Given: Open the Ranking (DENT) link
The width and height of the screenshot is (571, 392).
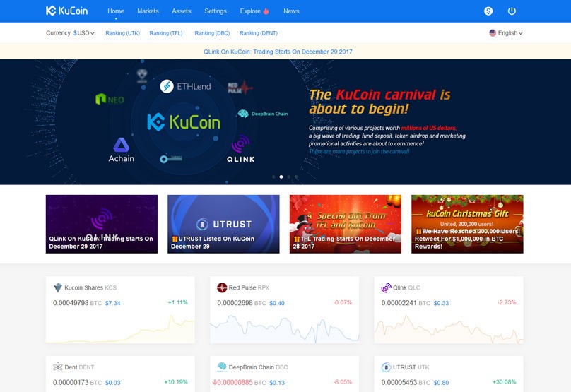Looking at the screenshot, I should pos(259,33).
